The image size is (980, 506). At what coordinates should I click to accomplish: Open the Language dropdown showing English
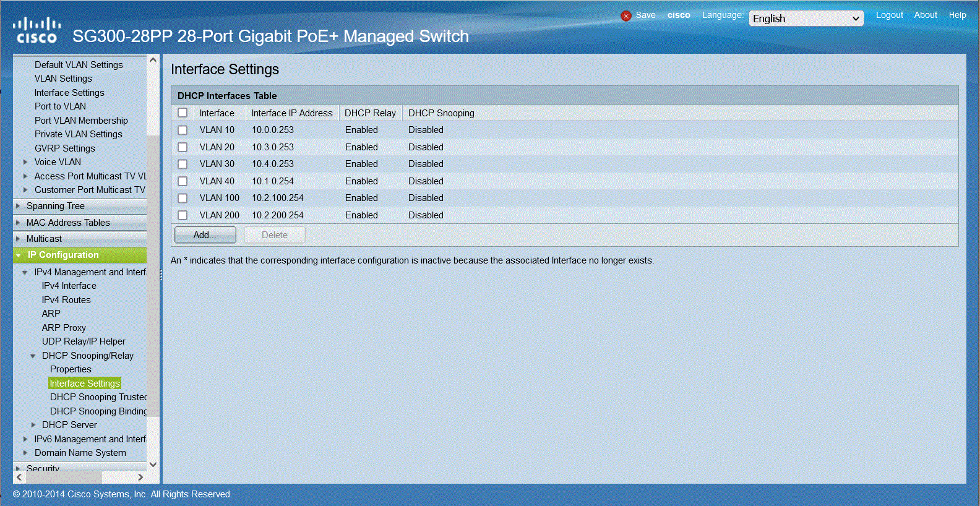click(x=806, y=19)
